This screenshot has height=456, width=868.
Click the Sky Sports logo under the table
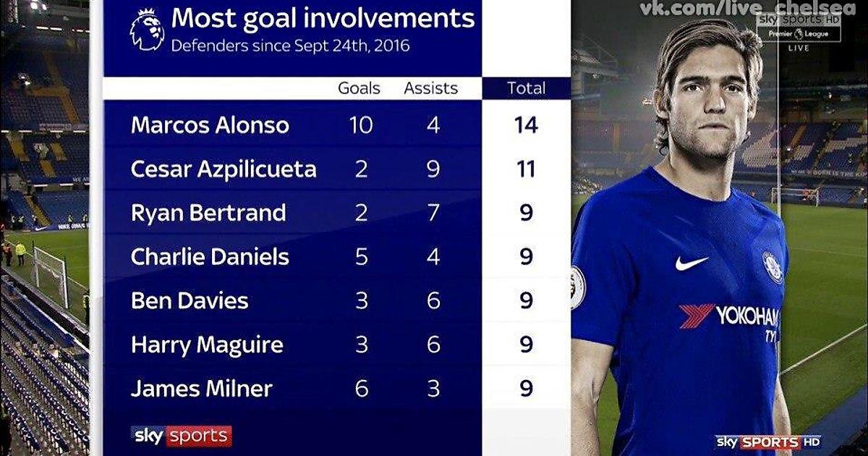[x=182, y=436]
